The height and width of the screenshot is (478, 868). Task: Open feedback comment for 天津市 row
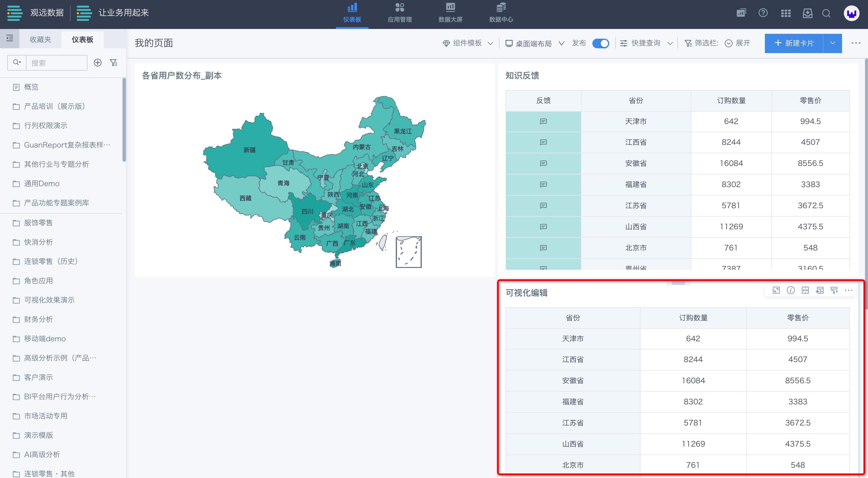coord(543,121)
